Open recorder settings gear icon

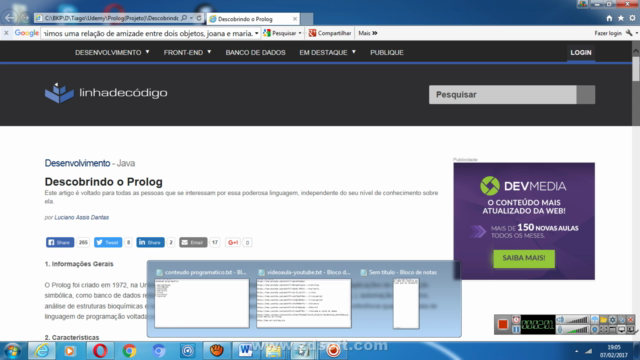tap(613, 319)
